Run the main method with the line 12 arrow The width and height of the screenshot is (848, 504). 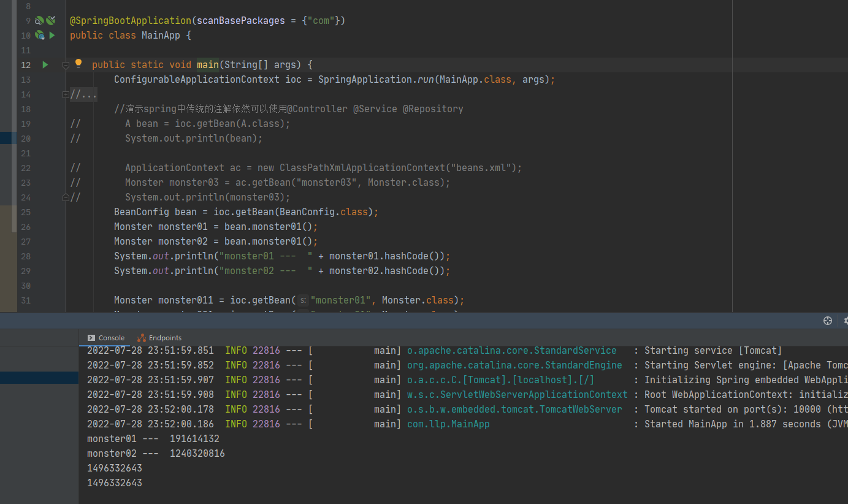(x=45, y=64)
